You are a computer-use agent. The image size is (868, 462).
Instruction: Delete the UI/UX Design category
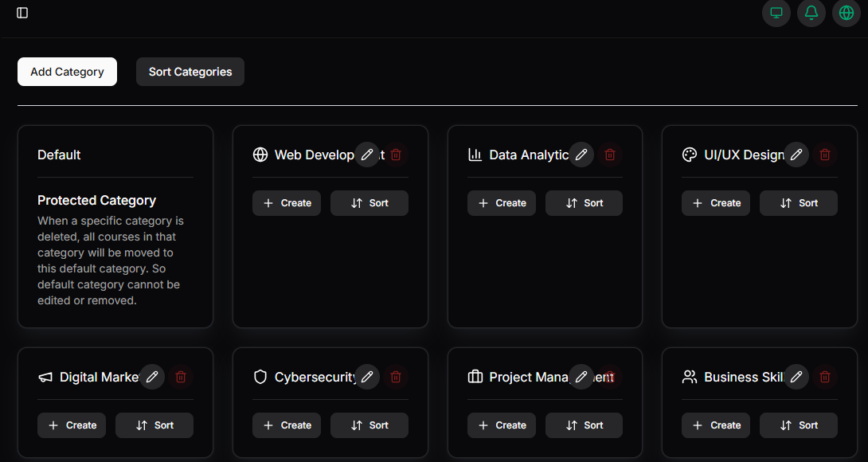pos(825,155)
